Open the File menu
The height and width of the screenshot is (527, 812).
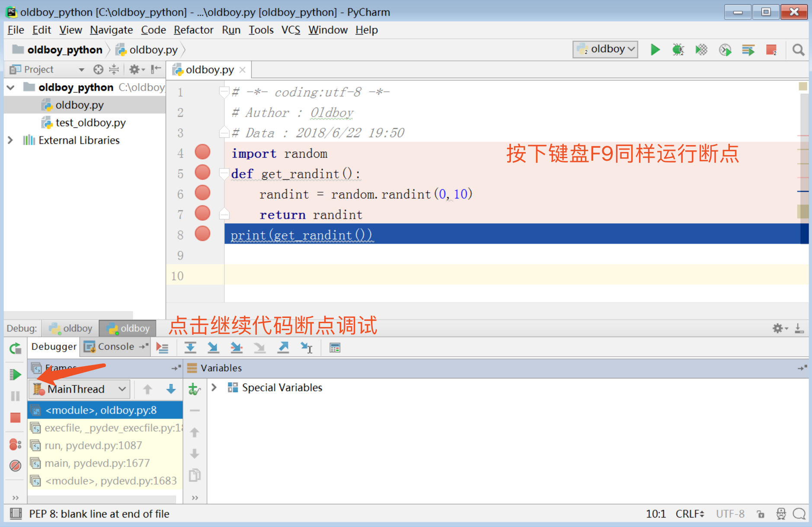(16, 30)
